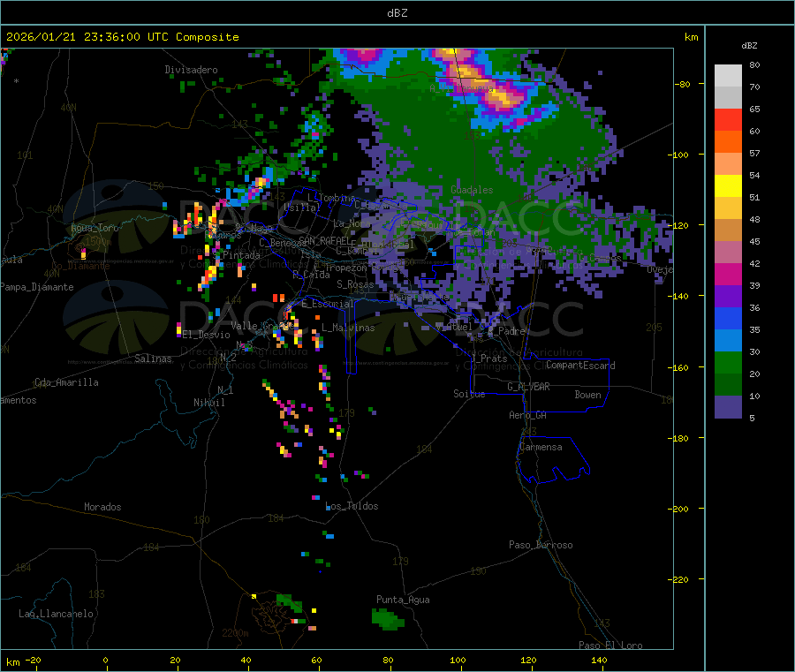Click the Carmensa location label

(x=541, y=447)
